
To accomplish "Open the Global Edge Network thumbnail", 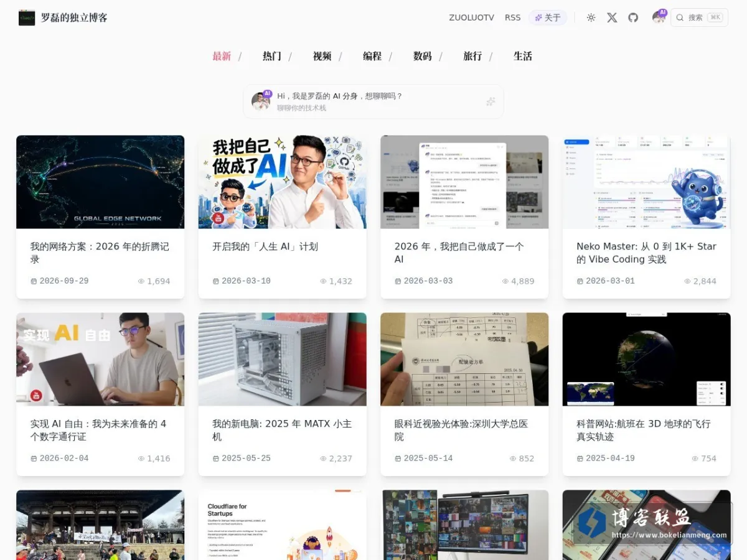I will [100, 182].
